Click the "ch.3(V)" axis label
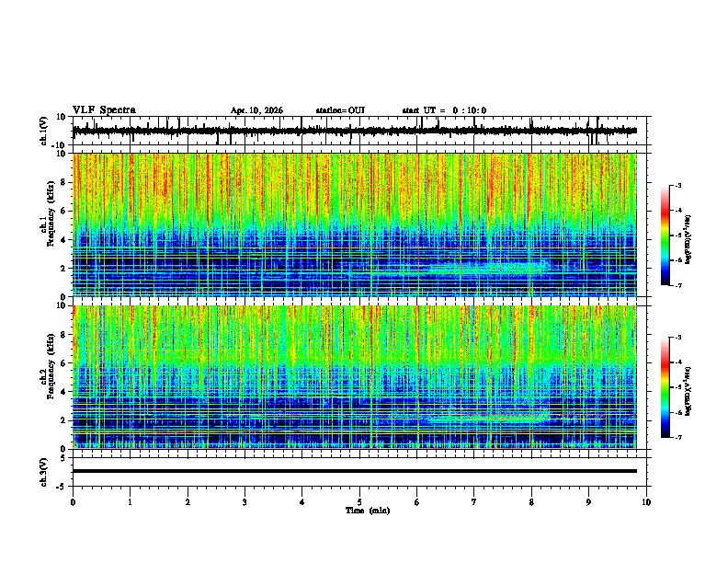The height and width of the screenshot is (563, 728). (x=44, y=472)
